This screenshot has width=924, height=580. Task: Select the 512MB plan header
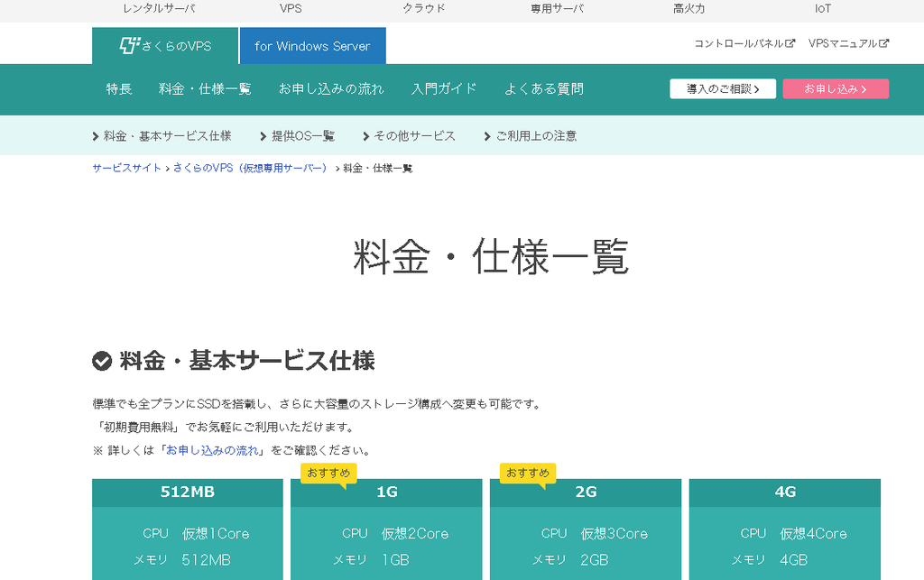[188, 493]
